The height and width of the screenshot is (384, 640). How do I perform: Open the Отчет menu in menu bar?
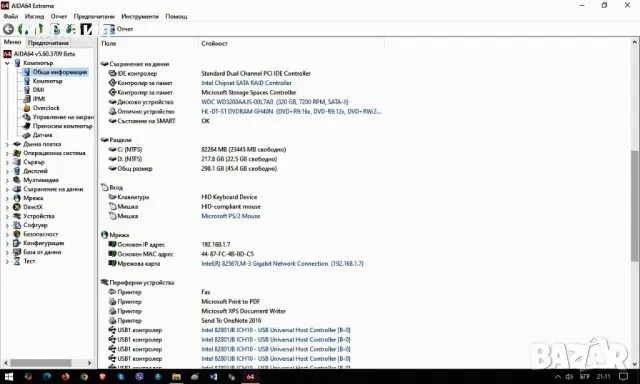coord(59,16)
